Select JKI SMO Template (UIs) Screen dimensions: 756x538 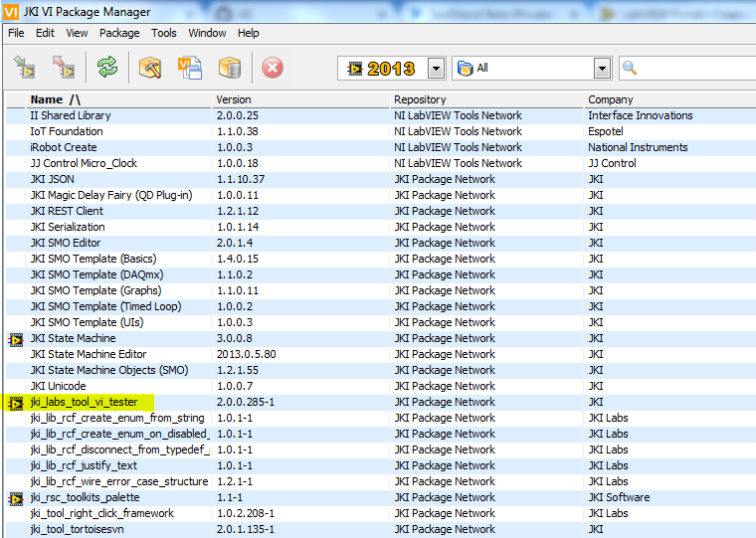click(88, 322)
